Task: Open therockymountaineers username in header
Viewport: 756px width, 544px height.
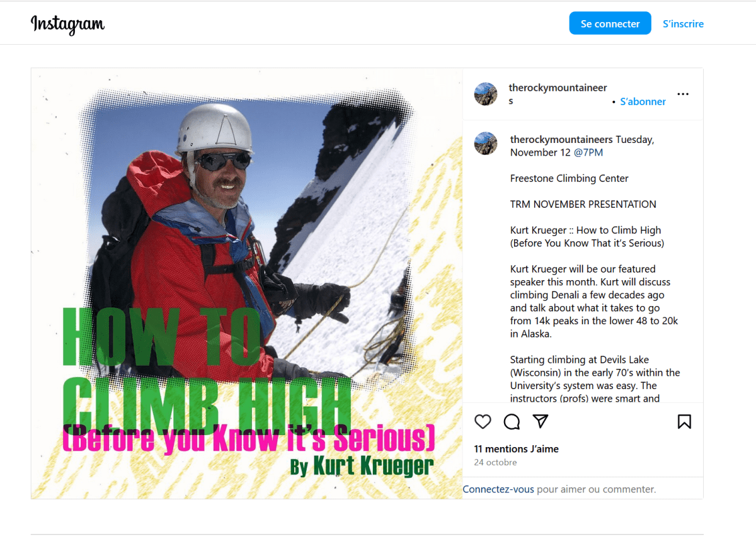Action: point(558,94)
